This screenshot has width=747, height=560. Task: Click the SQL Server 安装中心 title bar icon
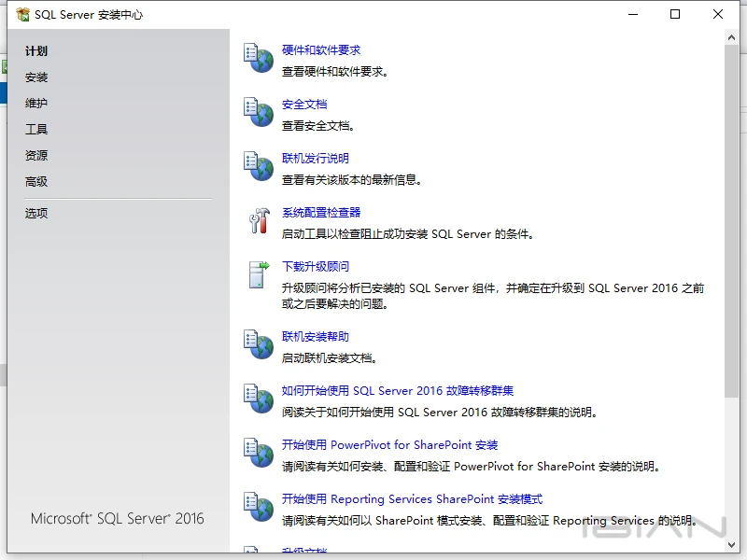pos(22,14)
